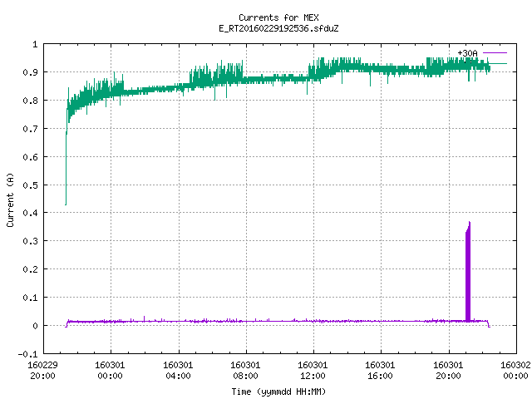532x399 pixels.
Task: Click the y-axis label '0'
Action: pos(35,326)
